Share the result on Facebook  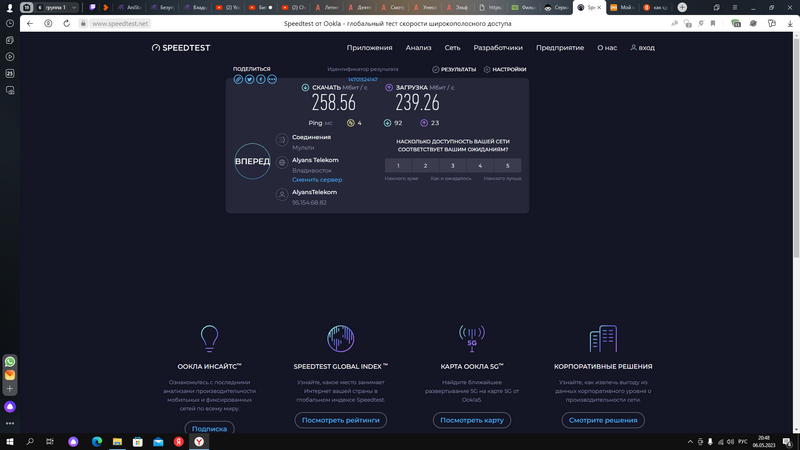tap(261, 79)
